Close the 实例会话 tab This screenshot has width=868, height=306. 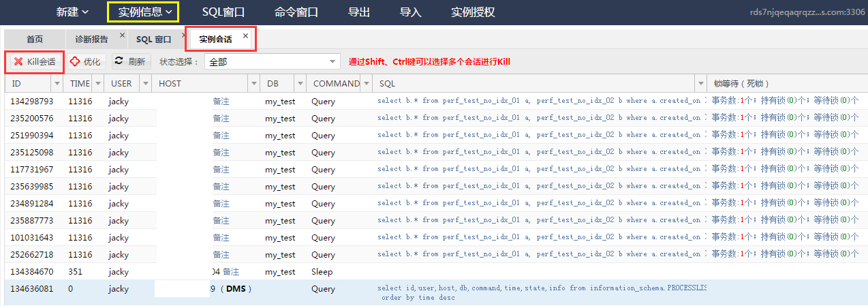(x=245, y=35)
